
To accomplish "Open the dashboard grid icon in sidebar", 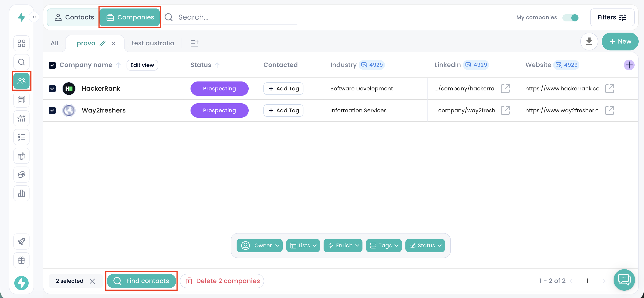I will coord(21,43).
